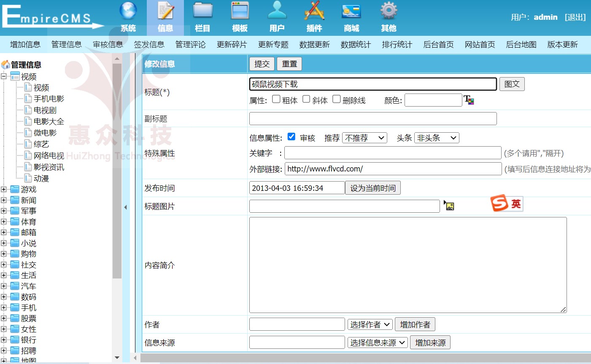This screenshot has height=364, width=591.
Task: Select the 信息 notepad icon
Action: coord(165,11)
